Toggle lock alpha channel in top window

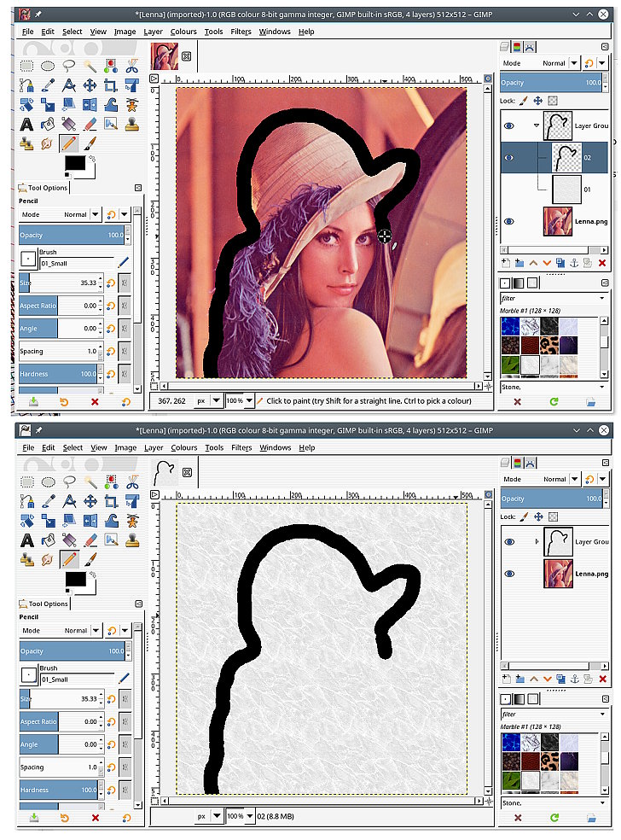pos(553,101)
